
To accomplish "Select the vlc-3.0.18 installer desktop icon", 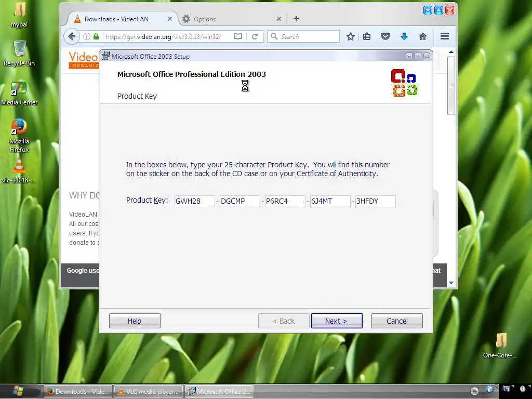I will pos(19,170).
